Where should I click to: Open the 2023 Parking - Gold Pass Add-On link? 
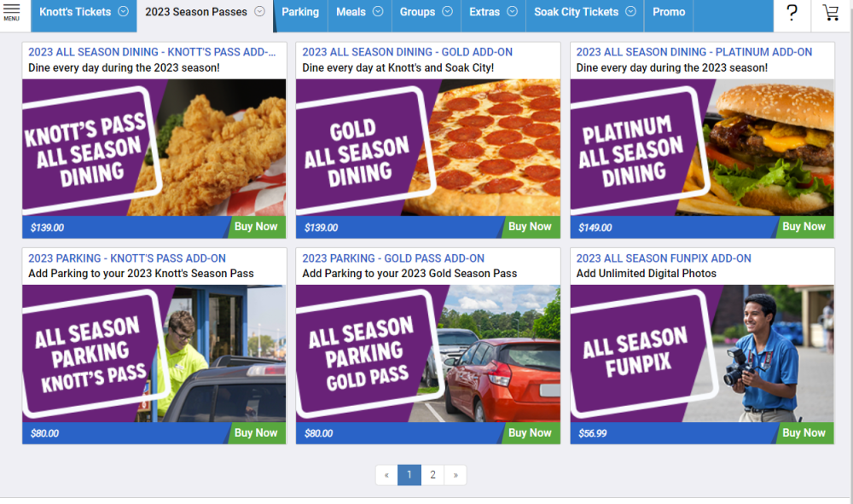point(392,258)
